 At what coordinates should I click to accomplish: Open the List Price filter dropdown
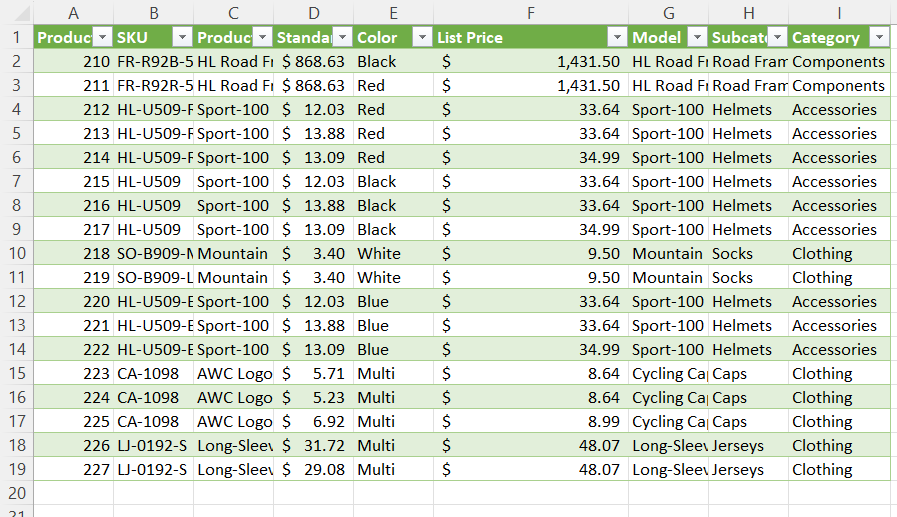(617, 38)
